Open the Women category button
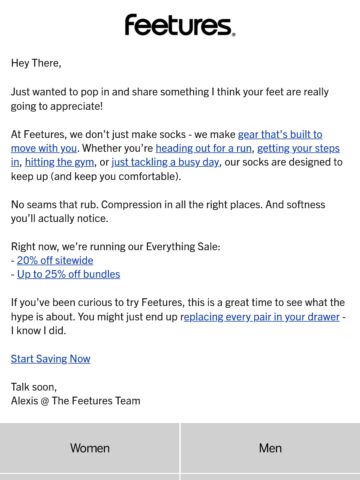The width and height of the screenshot is (360, 480). (x=90, y=448)
